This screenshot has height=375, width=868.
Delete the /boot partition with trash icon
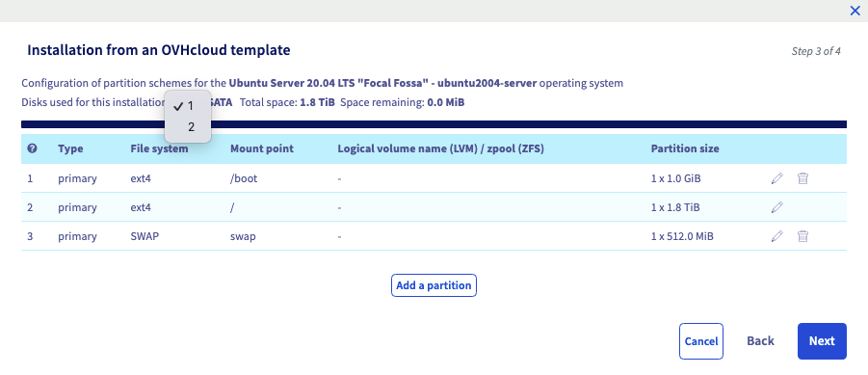802,178
